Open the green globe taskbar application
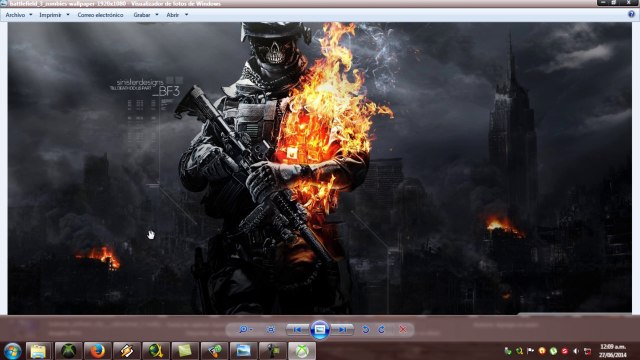The width and height of the screenshot is (640, 360). pyautogui.click(x=156, y=351)
